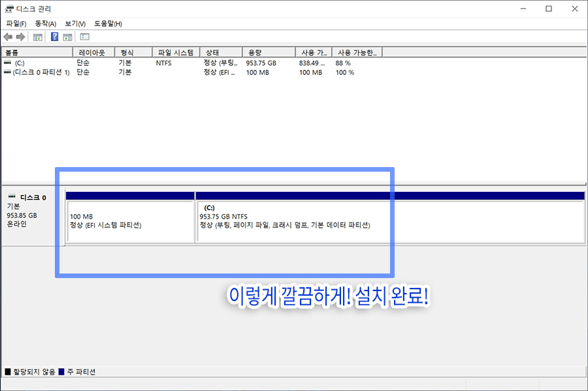Screen dimensions: 588x391
Task: Sort by the 볼륨 column header
Action: click(37, 52)
